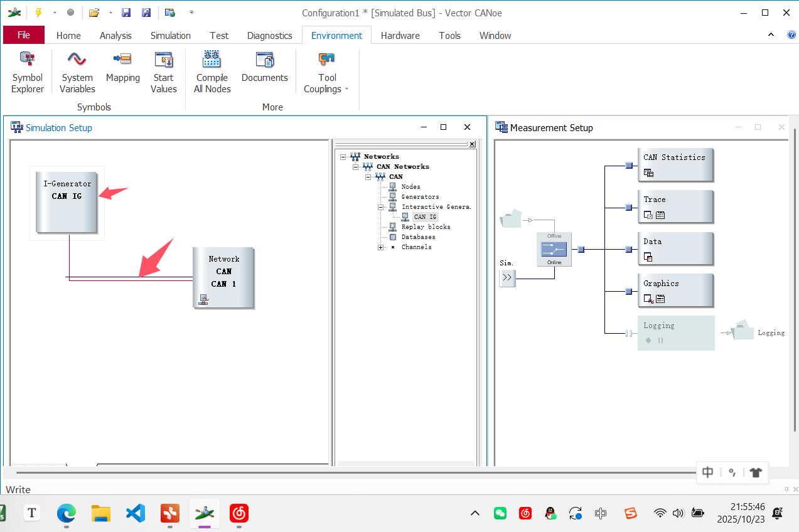The image size is (799, 532).
Task: Open the Data block
Action: pos(676,249)
